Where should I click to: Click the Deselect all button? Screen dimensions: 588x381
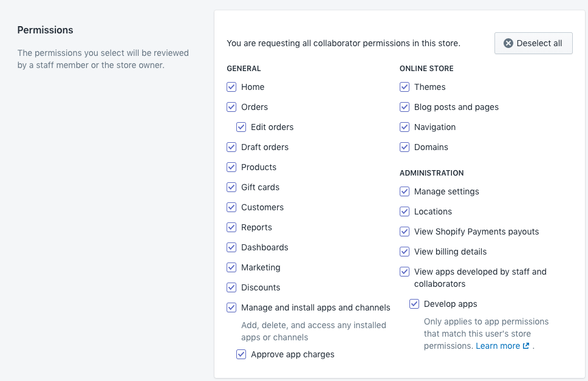[x=533, y=43]
